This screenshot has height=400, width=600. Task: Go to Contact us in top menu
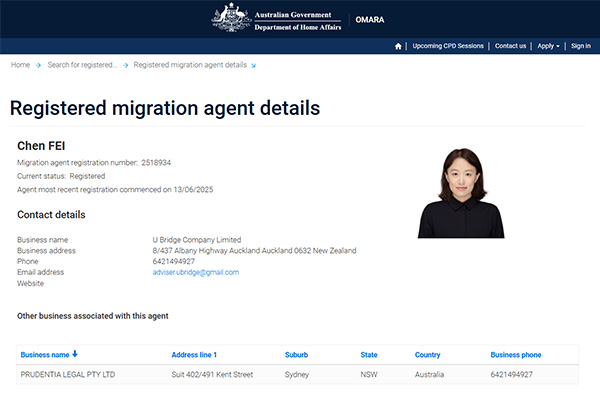(510, 46)
